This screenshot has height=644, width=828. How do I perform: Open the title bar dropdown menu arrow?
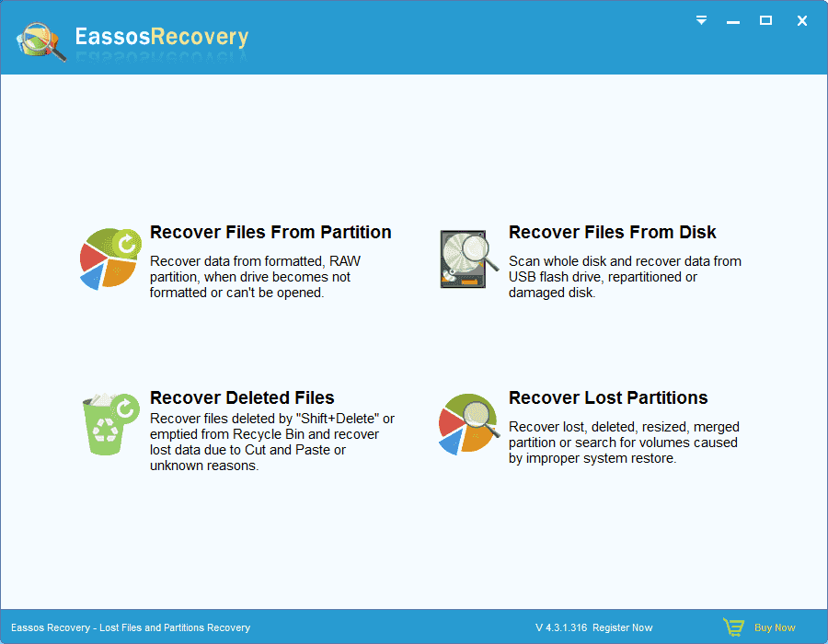pos(701,20)
